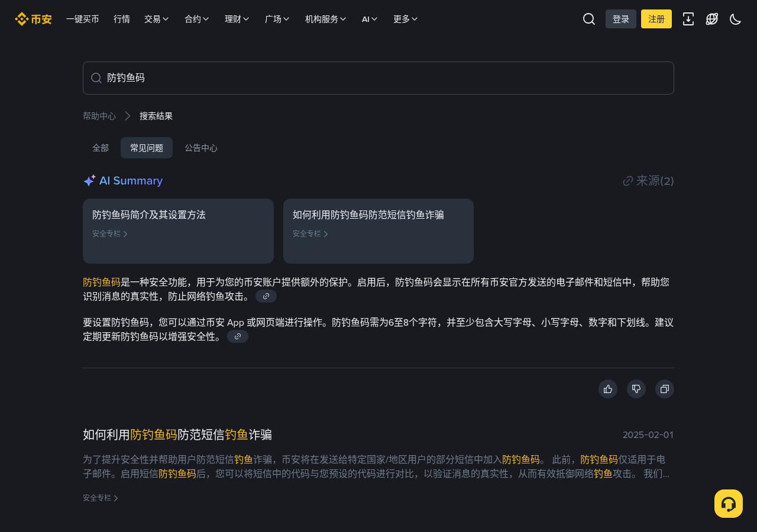This screenshot has height=532, width=757.
Task: Click the thumbs up feedback icon
Action: (x=608, y=389)
